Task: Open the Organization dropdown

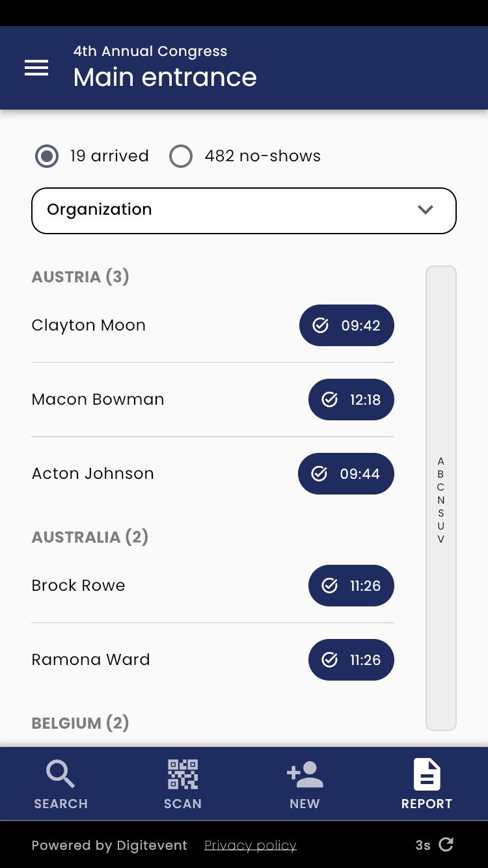Action: pyautogui.click(x=244, y=210)
